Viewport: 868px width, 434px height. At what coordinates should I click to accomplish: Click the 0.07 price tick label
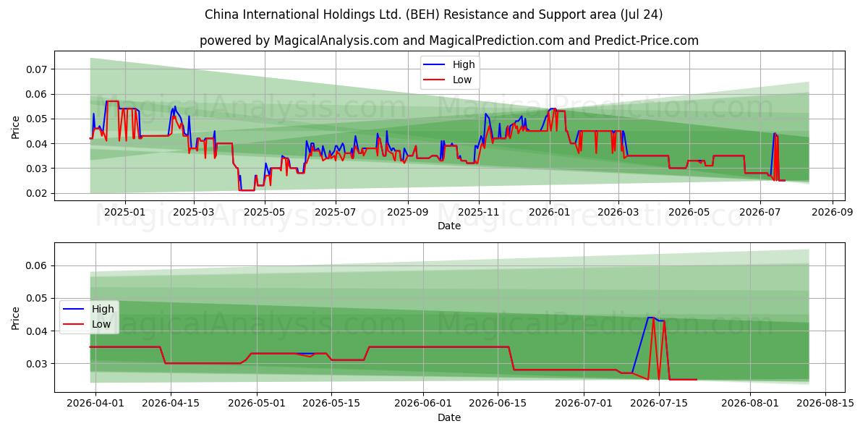(37, 69)
